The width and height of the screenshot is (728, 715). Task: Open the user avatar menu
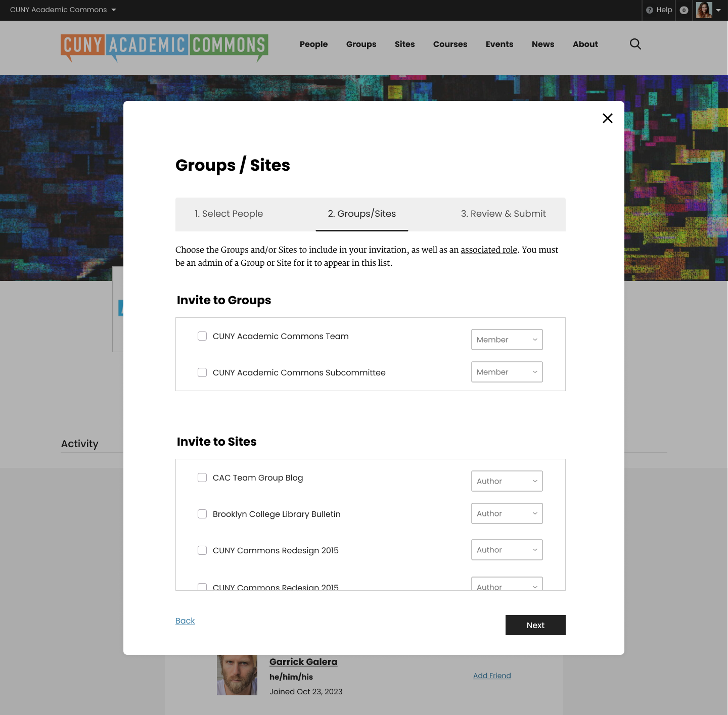704,10
